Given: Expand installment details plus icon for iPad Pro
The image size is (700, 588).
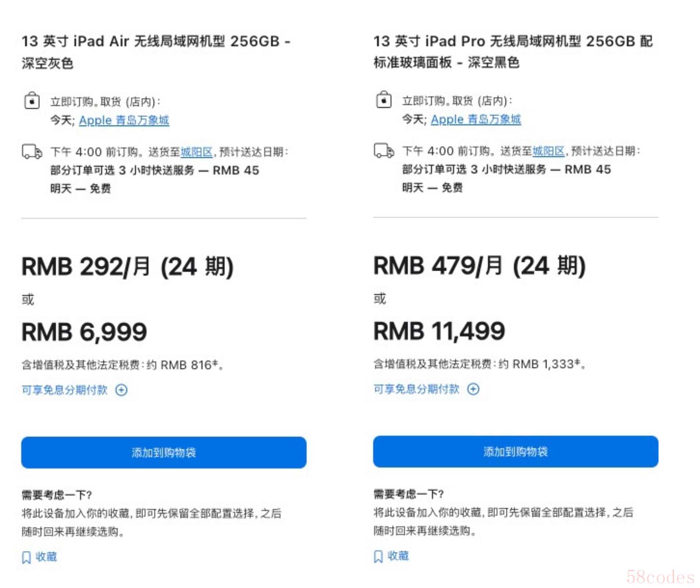Looking at the screenshot, I should [473, 389].
